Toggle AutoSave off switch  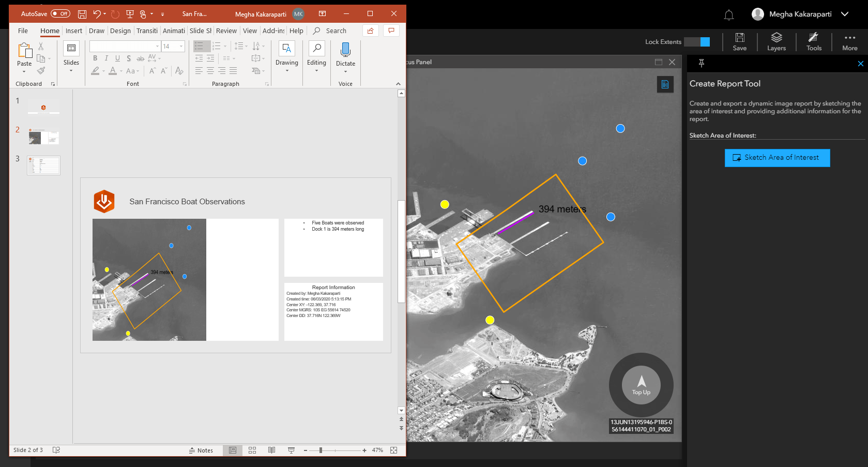point(60,14)
